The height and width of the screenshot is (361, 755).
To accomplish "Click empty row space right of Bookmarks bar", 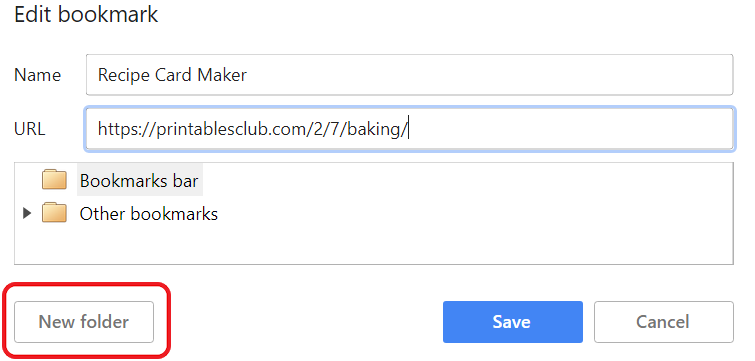I will tap(467, 180).
